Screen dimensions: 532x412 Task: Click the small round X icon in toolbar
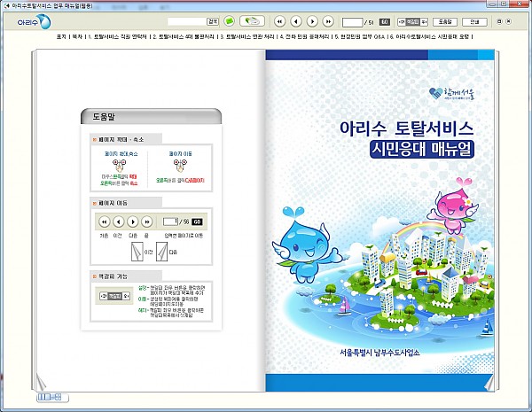[508, 21]
